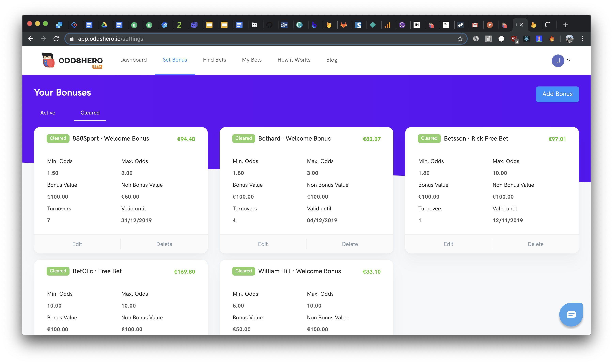Switch to the Active bonuses tab
This screenshot has height=364, width=613.
coord(48,113)
